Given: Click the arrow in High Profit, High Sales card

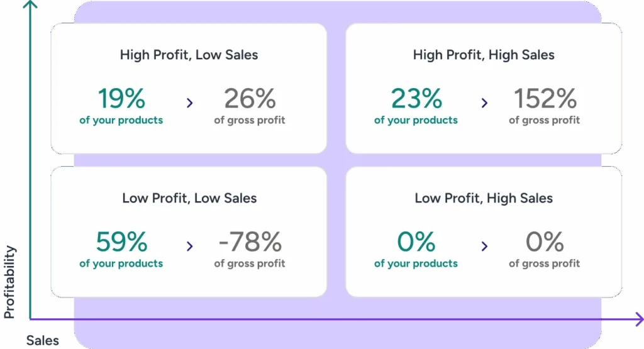Looking at the screenshot, I should point(484,103).
